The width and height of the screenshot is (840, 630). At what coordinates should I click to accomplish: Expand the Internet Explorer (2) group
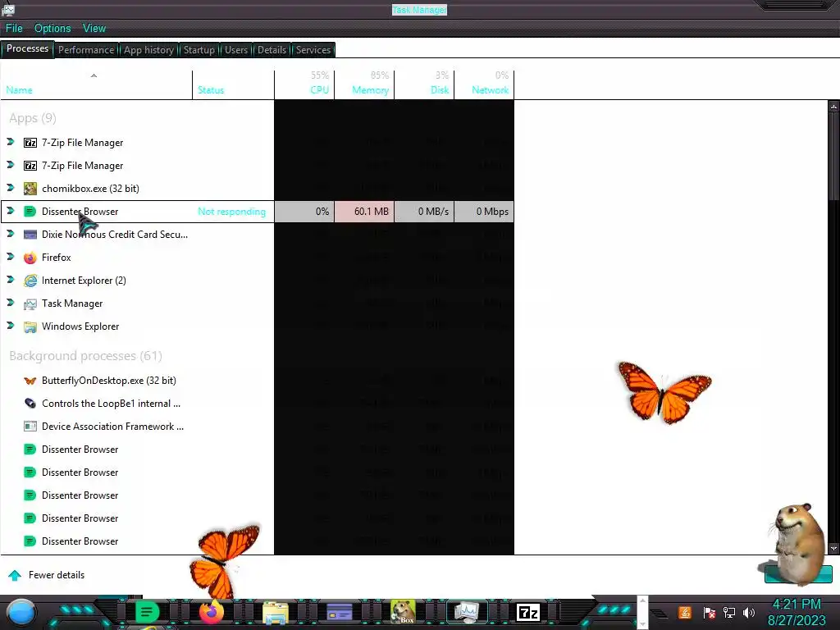click(x=10, y=280)
